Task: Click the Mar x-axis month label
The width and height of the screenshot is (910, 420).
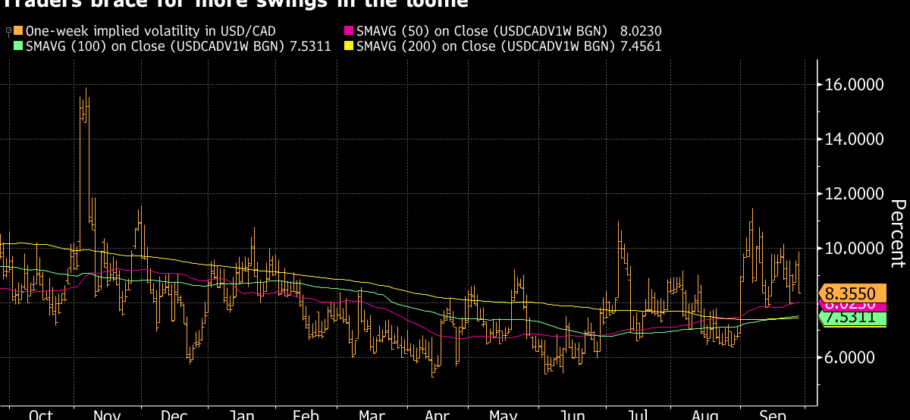Action: pyautogui.click(x=371, y=414)
